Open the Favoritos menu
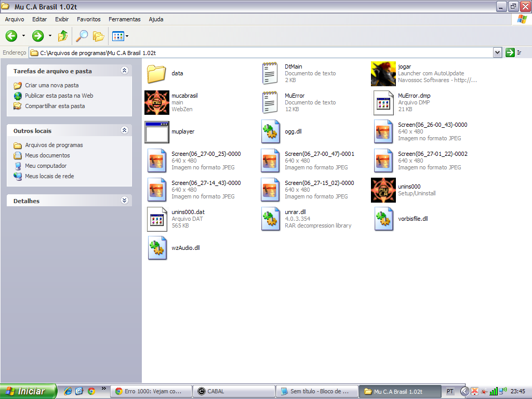The width and height of the screenshot is (532, 399). 89,19
